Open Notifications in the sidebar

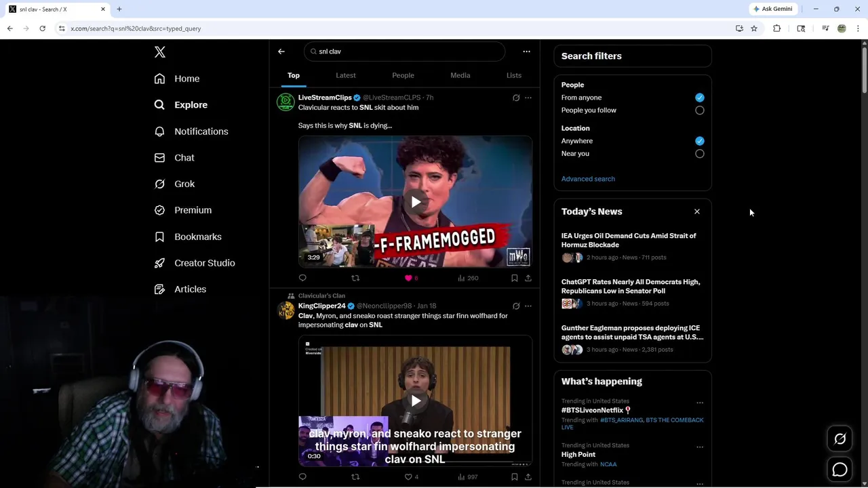point(191,131)
